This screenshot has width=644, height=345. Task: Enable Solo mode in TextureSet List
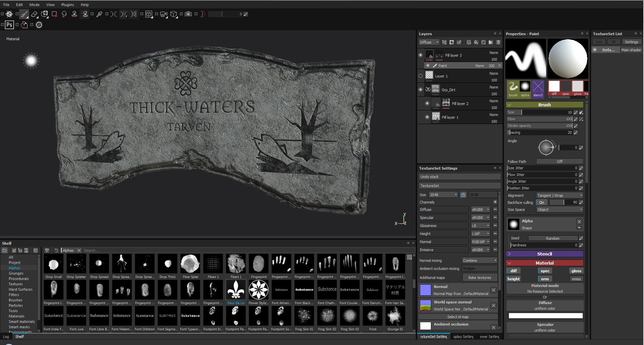click(599, 41)
